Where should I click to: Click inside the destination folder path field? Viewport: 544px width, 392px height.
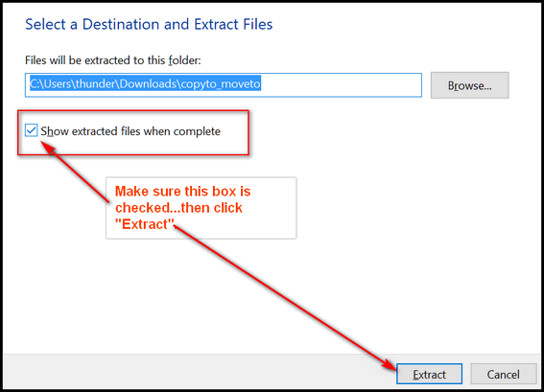pos(224,85)
